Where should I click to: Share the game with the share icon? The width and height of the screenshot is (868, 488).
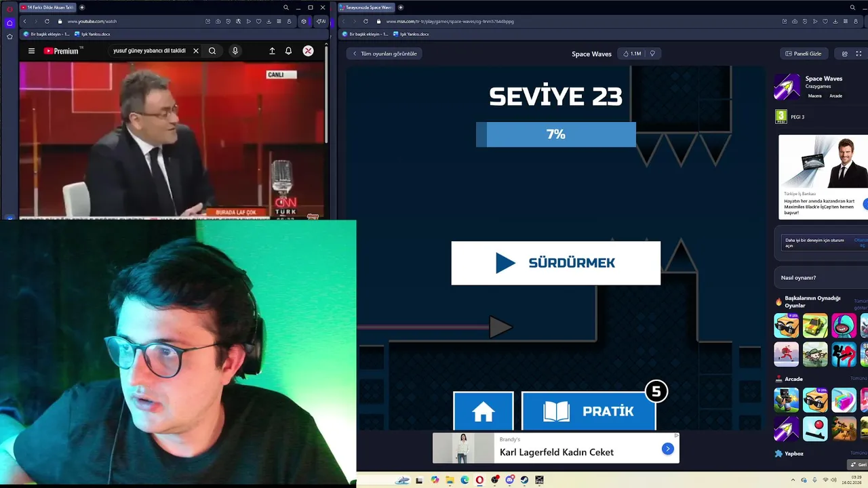click(x=845, y=54)
